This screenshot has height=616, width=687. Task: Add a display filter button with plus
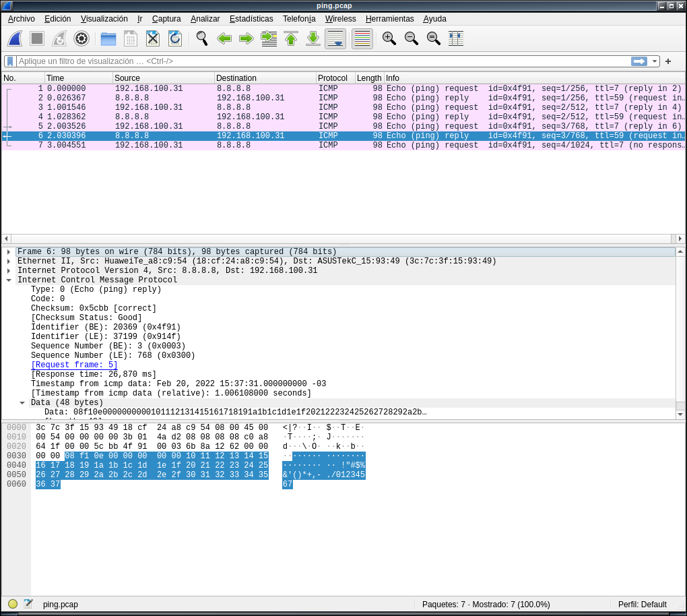point(668,61)
